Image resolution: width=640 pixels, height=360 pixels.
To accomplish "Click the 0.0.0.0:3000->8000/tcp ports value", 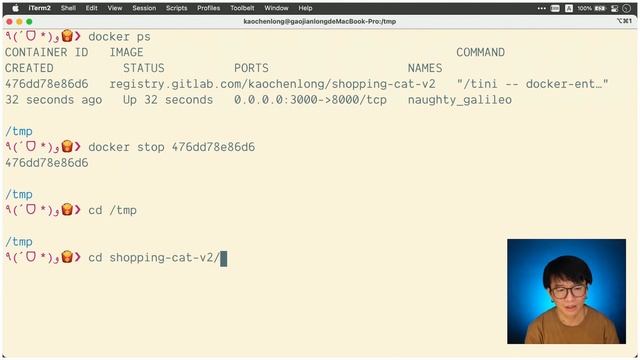I will click(x=310, y=100).
